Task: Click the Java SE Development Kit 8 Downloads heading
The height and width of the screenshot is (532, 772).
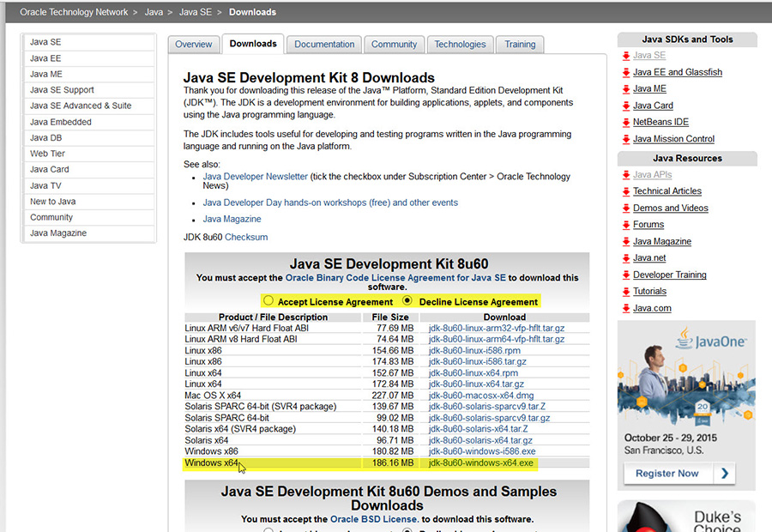Action: pyautogui.click(x=309, y=78)
